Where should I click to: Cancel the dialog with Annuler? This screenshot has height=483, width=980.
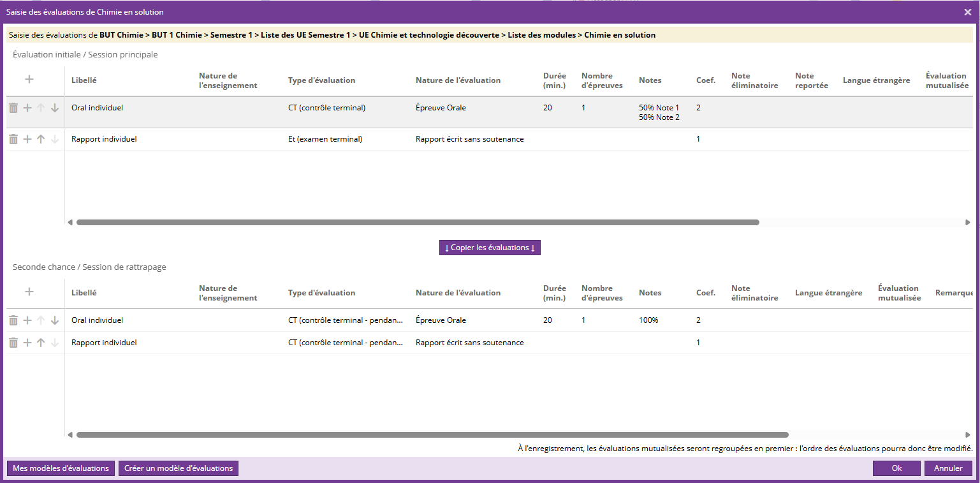point(948,468)
